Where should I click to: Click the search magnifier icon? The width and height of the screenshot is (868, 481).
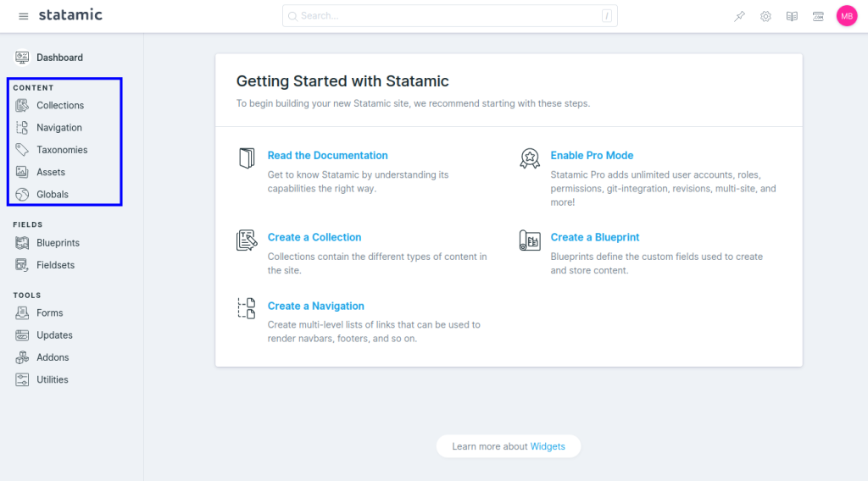pyautogui.click(x=292, y=16)
